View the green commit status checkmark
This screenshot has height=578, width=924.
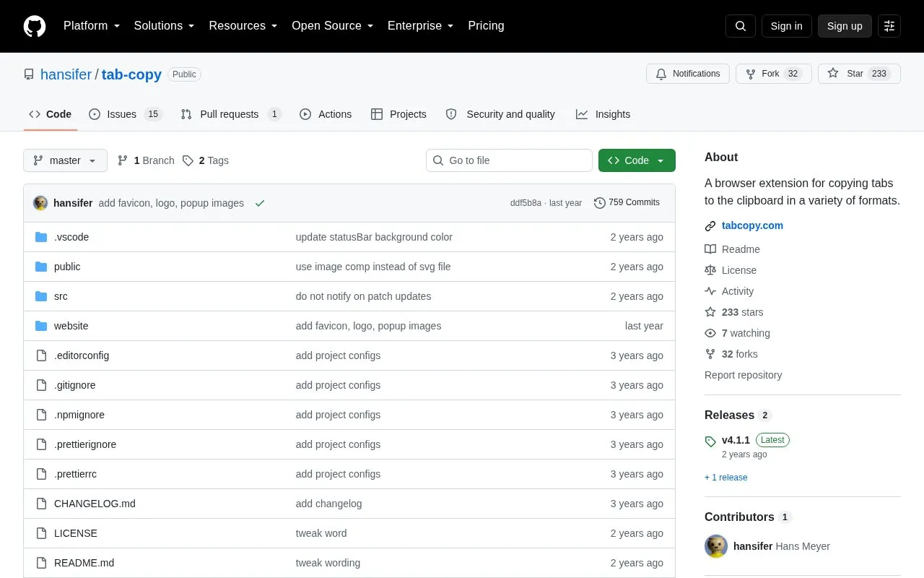260,203
